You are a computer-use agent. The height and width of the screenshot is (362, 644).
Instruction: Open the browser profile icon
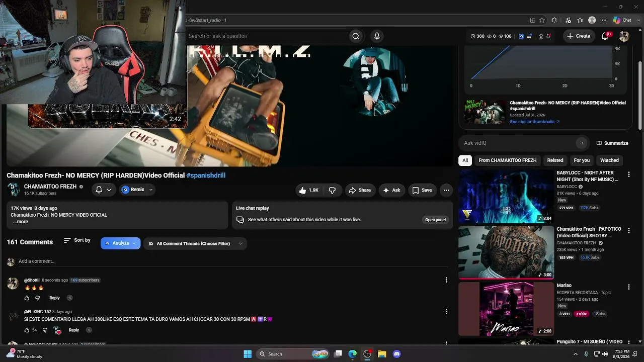[x=592, y=20]
